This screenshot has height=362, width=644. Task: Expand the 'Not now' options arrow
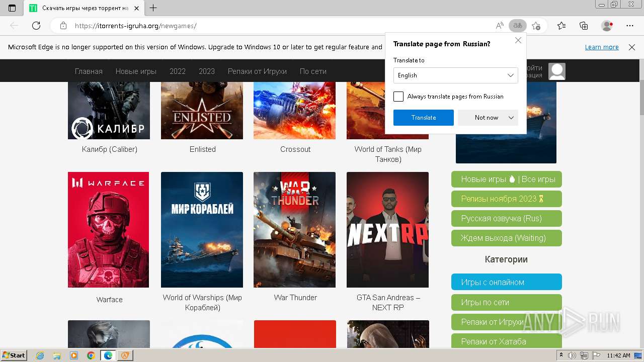click(511, 118)
